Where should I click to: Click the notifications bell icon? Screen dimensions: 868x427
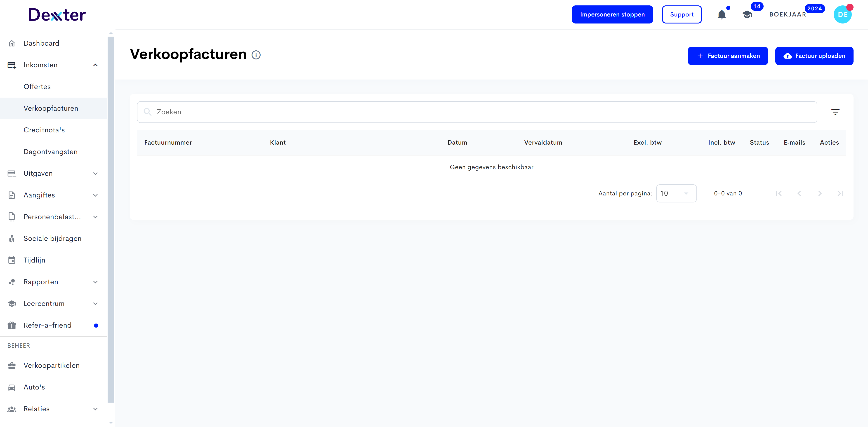coord(722,15)
